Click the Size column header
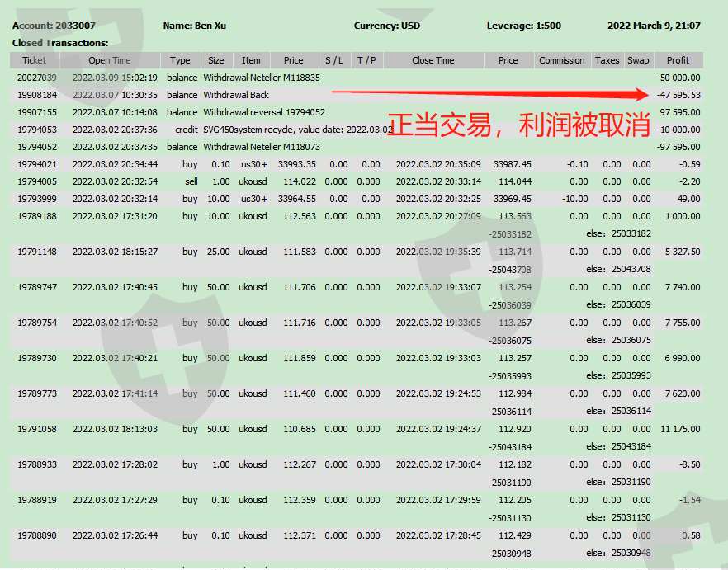This screenshot has width=728, height=570. pyautogui.click(x=215, y=60)
